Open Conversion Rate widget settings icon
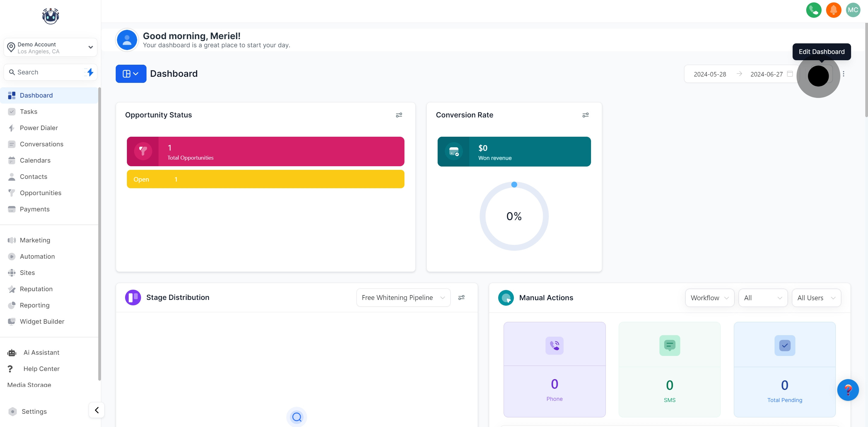The width and height of the screenshot is (868, 427). [586, 115]
